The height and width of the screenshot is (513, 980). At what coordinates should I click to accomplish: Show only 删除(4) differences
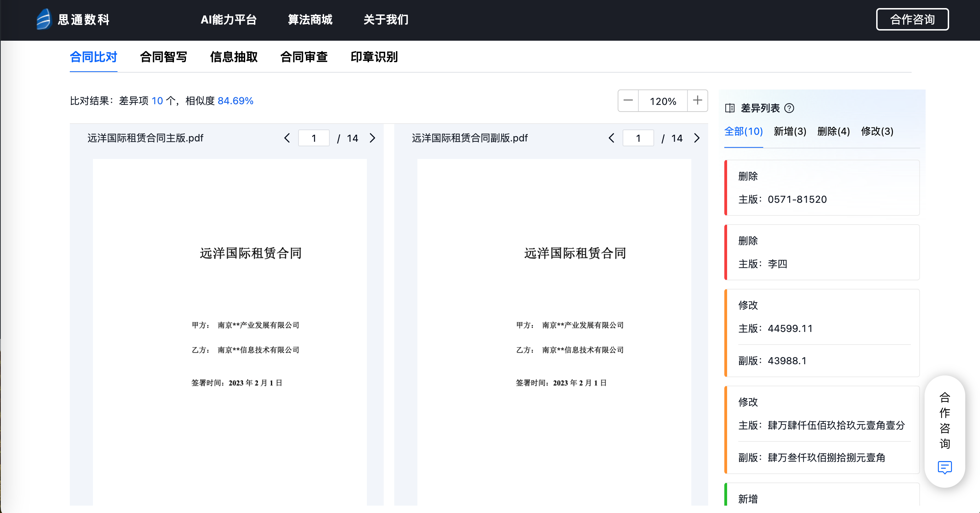coord(833,132)
